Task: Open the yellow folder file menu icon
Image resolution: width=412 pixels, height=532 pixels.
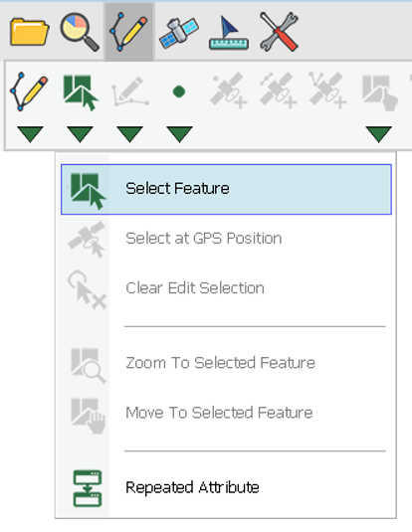Action: [x=30, y=32]
